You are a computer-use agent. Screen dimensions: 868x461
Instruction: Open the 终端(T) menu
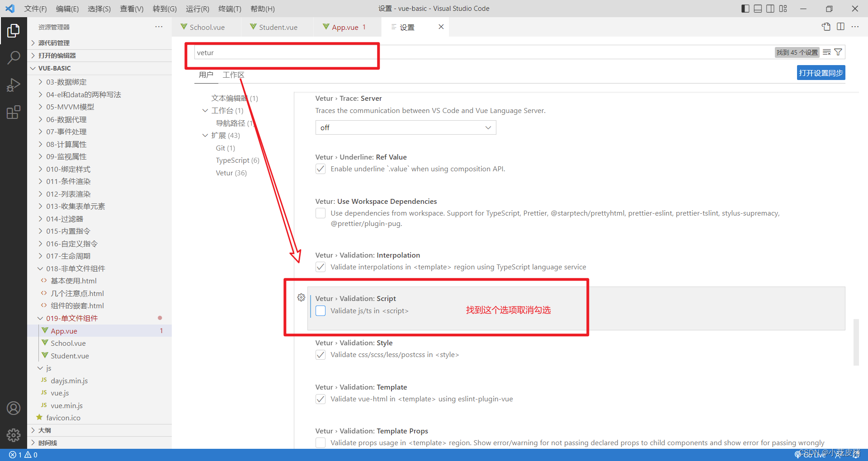point(230,9)
